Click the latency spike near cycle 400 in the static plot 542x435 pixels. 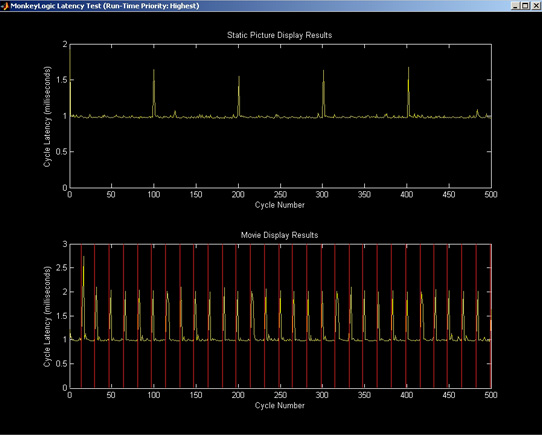[x=408, y=92]
